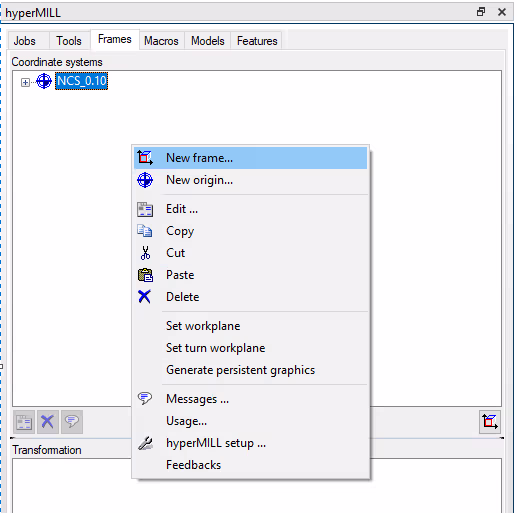517x513 pixels.
Task: Click the edit icon in bottom toolbar
Action: tap(24, 422)
